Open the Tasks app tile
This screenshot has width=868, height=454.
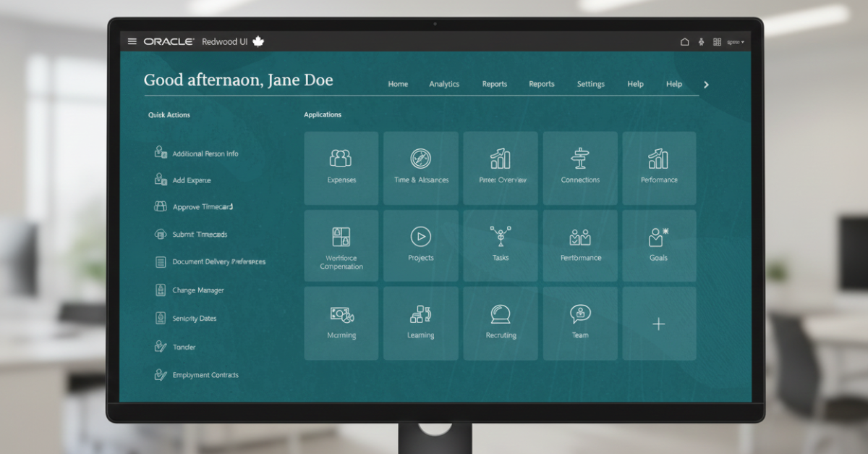(501, 245)
